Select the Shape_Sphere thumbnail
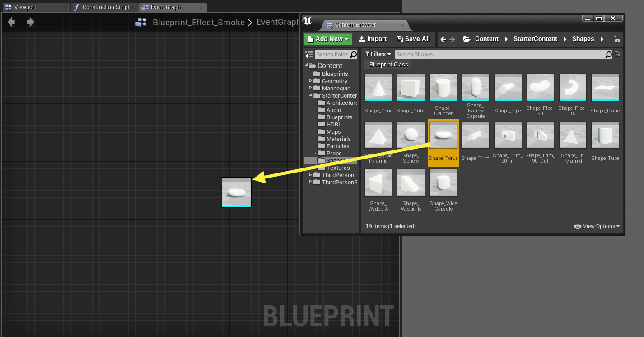The image size is (644, 337). pyautogui.click(x=411, y=135)
